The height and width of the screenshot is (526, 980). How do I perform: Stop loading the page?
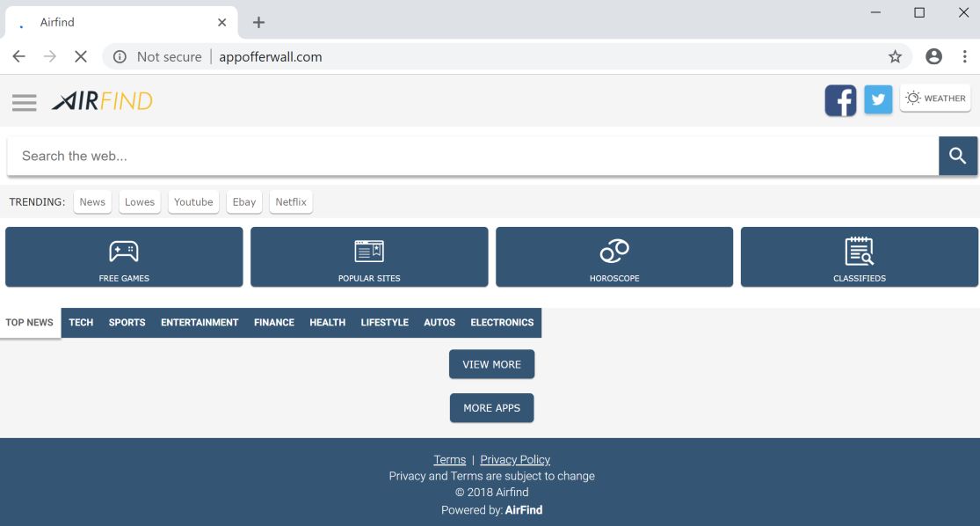tap(81, 57)
